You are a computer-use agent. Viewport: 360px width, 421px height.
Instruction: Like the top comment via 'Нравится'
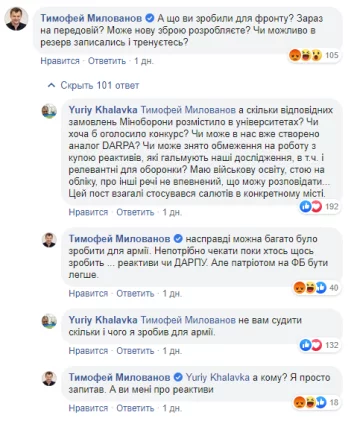[60, 61]
